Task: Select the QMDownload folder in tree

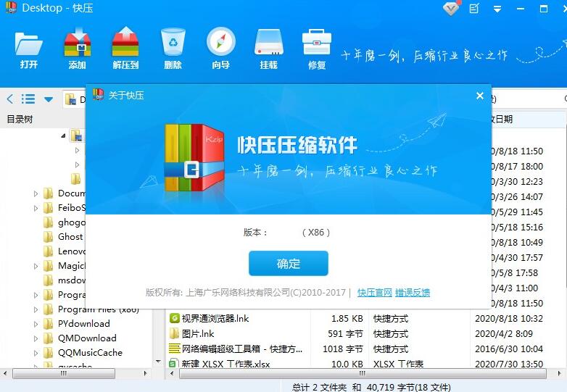Action: click(80, 338)
